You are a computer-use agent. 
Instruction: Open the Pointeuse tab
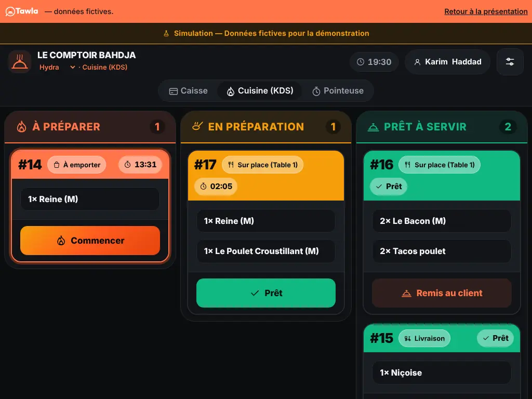338,91
